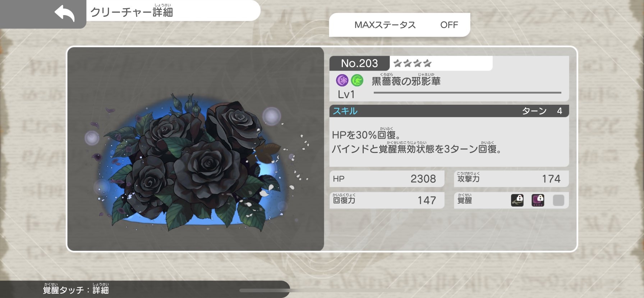The width and height of the screenshot is (644, 298).
Task: Tap the purple dark attribute icon
Action: (x=342, y=80)
